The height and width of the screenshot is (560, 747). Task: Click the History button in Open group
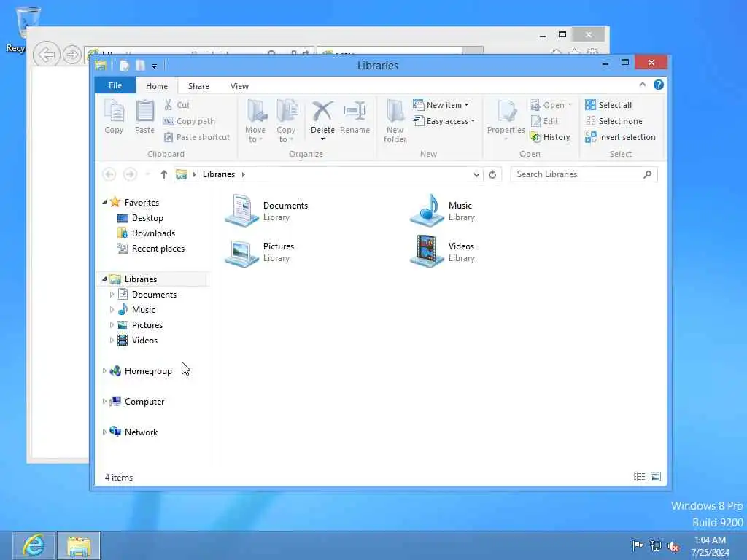click(x=550, y=137)
